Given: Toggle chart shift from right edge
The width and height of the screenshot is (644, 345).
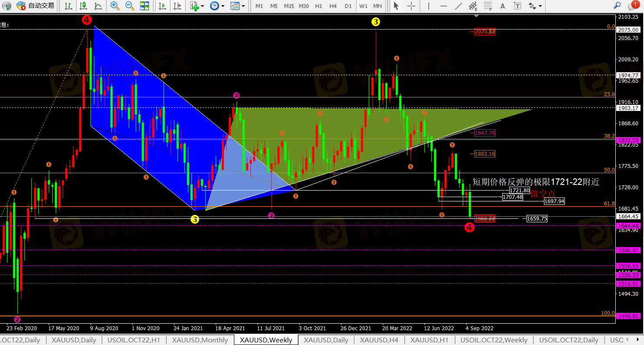Looking at the screenshot, I should [177, 6].
